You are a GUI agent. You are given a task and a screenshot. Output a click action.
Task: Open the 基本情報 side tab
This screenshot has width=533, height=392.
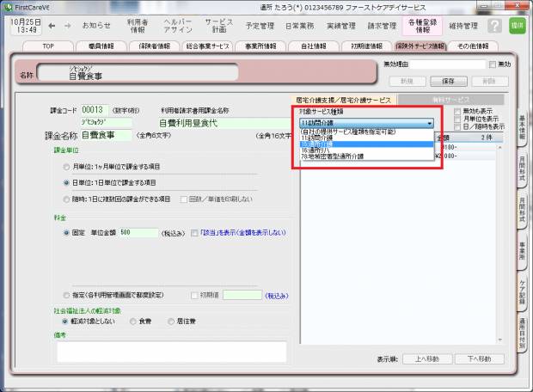click(x=523, y=127)
